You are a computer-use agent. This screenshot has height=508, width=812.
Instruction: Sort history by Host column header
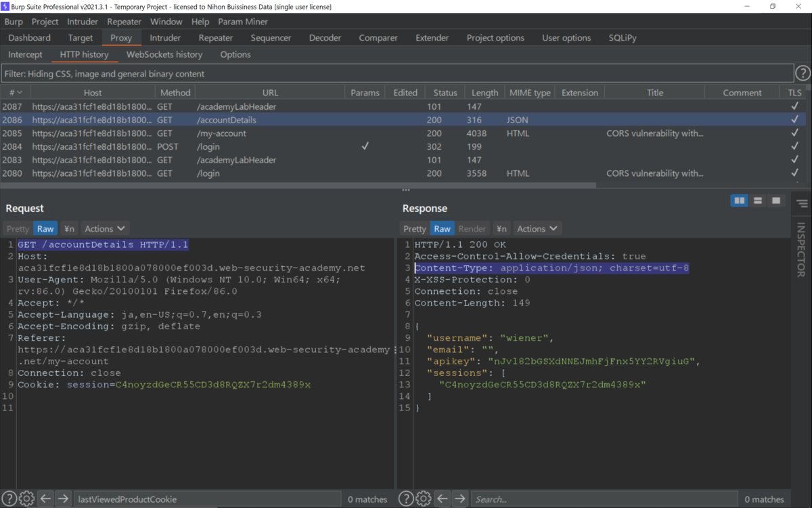[x=93, y=93]
